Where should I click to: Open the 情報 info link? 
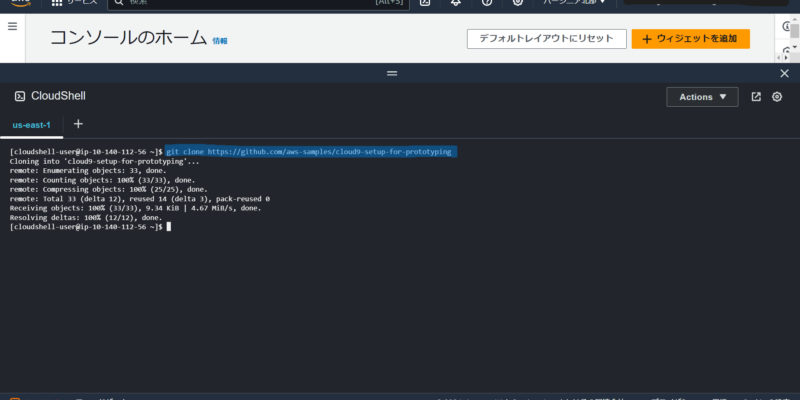tap(220, 41)
